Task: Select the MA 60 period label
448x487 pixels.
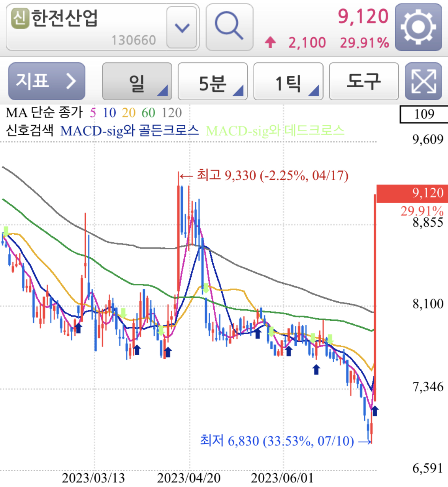Action: (148, 113)
